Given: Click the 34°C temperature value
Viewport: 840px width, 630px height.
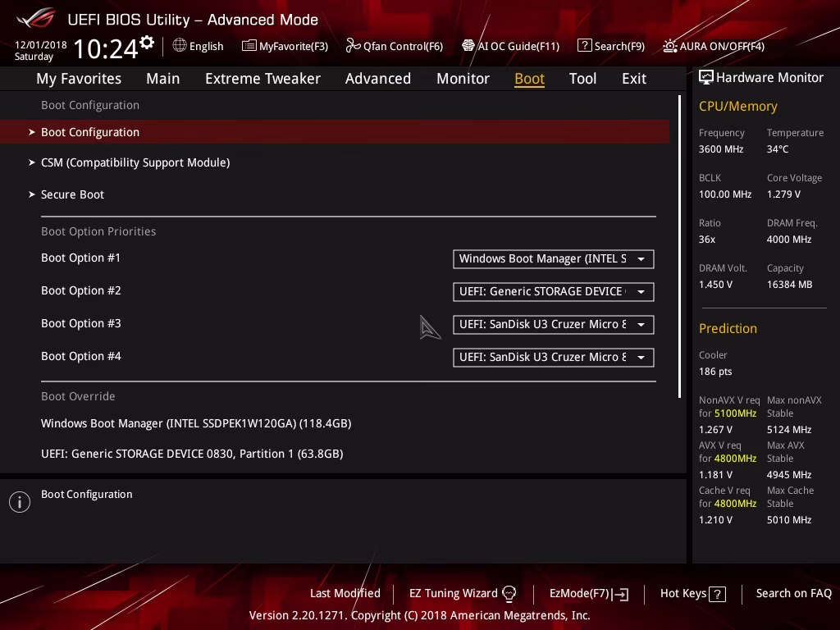Looking at the screenshot, I should tap(778, 149).
